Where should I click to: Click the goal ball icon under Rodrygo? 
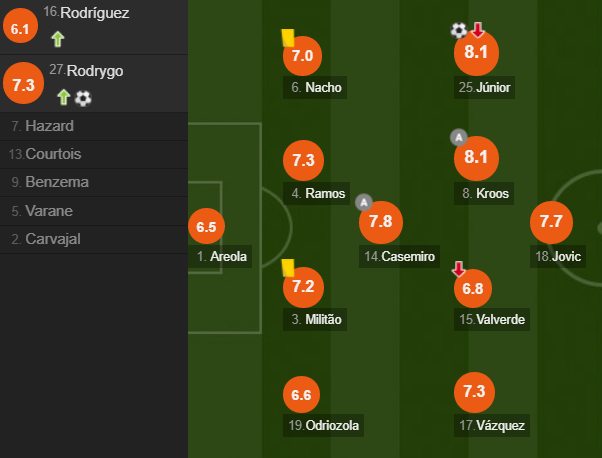coord(83,98)
